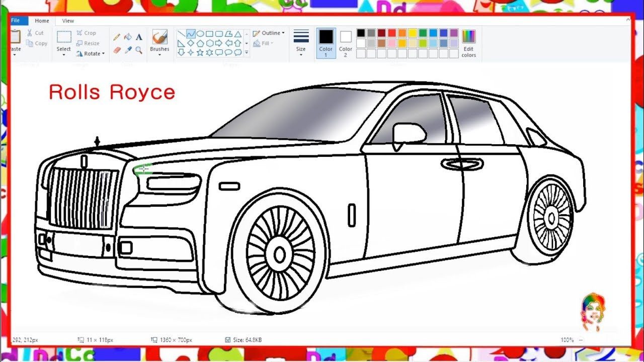Activate the Color 1 foreground box
Image resolution: width=644 pixels, height=362 pixels.
tap(326, 43)
